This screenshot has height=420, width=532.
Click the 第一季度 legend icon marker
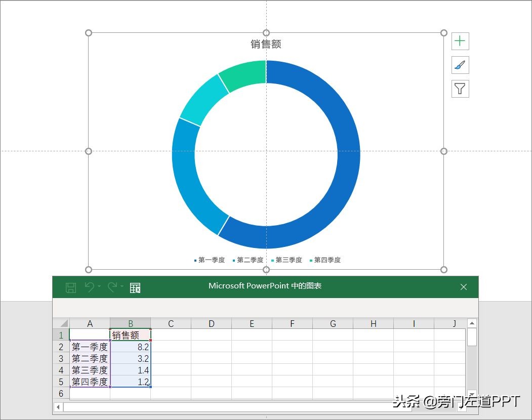pos(196,260)
